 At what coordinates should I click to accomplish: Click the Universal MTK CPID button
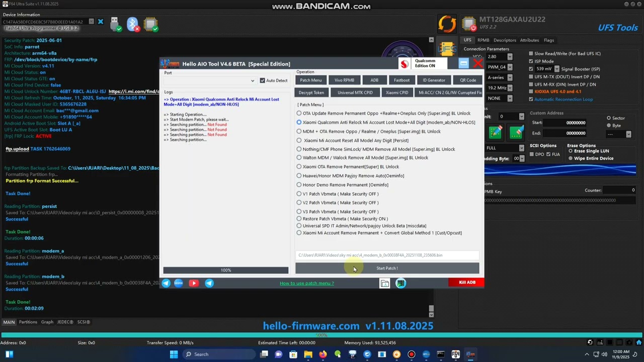pos(355,93)
